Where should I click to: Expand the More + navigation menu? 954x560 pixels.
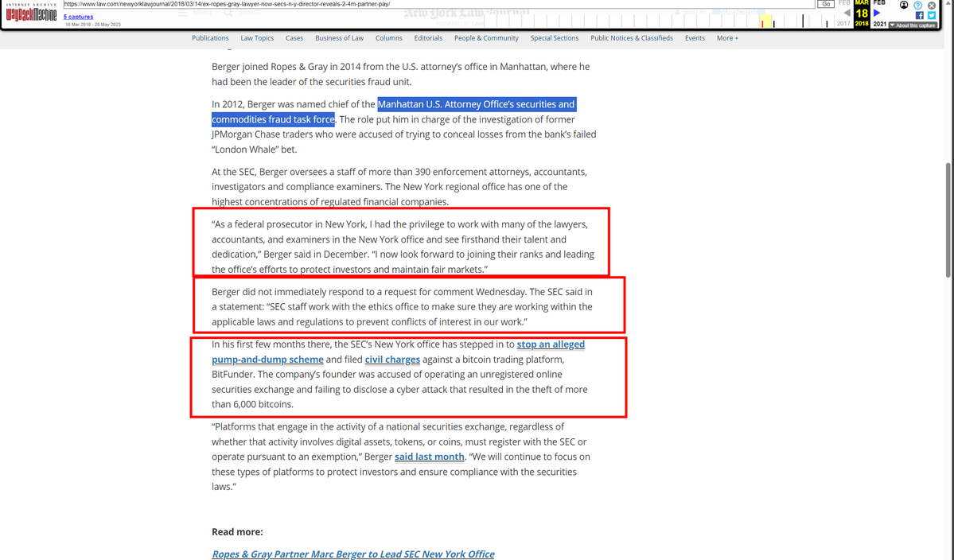pos(726,38)
